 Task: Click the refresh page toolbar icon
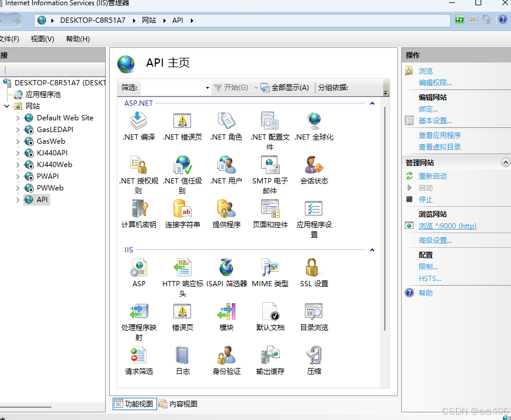459,19
